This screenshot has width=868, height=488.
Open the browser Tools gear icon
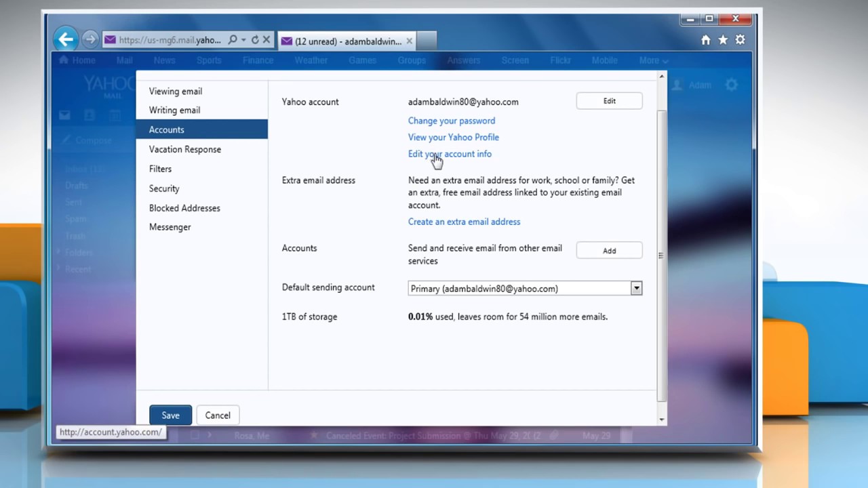pyautogui.click(x=741, y=40)
